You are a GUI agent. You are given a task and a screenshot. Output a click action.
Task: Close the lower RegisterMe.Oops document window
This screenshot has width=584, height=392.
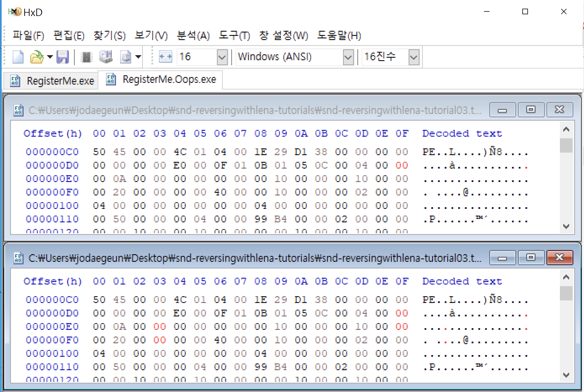pos(559,258)
